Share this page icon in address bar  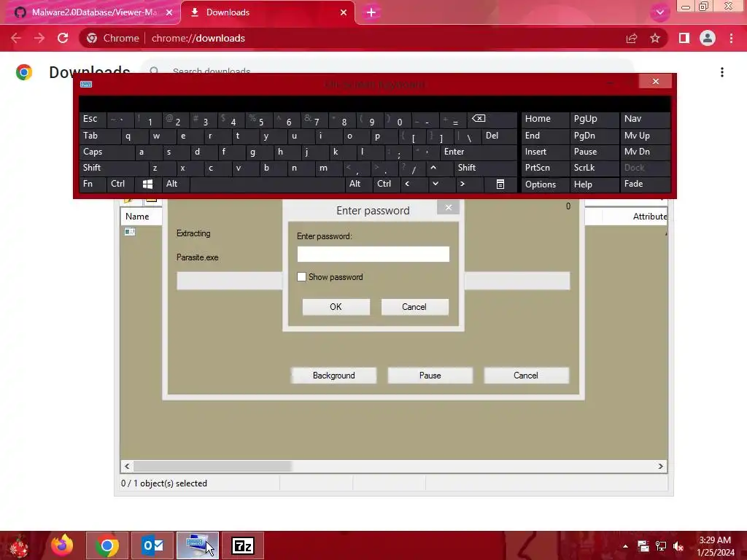(x=632, y=38)
